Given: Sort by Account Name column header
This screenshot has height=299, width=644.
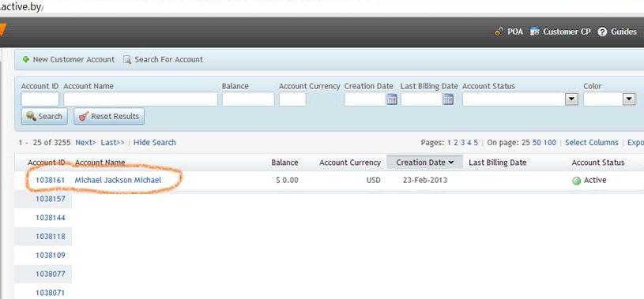Looking at the screenshot, I should (100, 163).
